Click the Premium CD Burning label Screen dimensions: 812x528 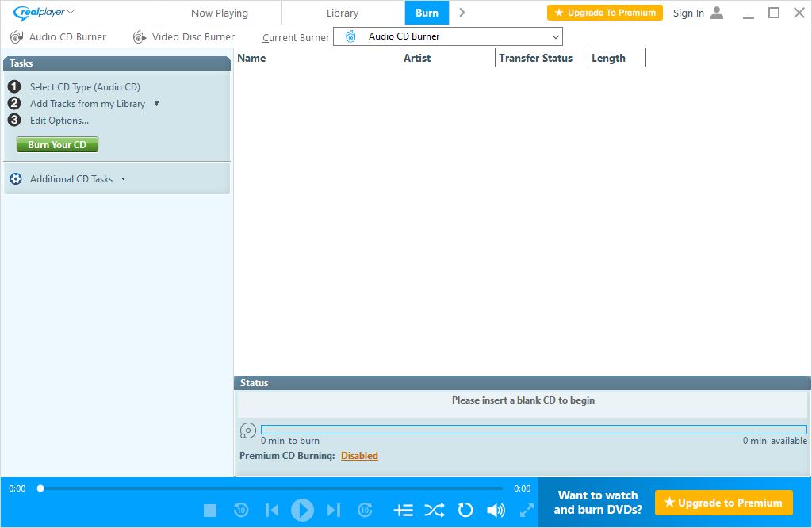[287, 456]
